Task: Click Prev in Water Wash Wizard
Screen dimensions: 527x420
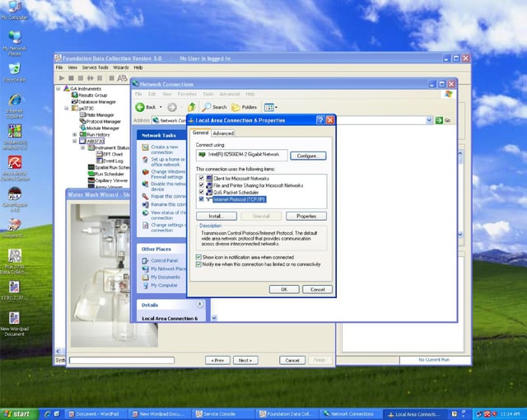Action: pyautogui.click(x=217, y=360)
